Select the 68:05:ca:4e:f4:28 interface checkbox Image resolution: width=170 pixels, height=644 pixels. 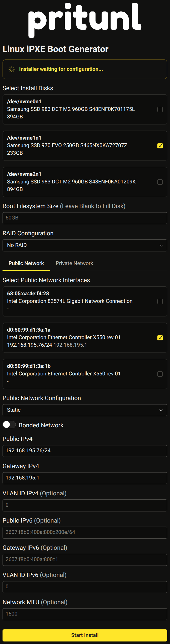160,301
